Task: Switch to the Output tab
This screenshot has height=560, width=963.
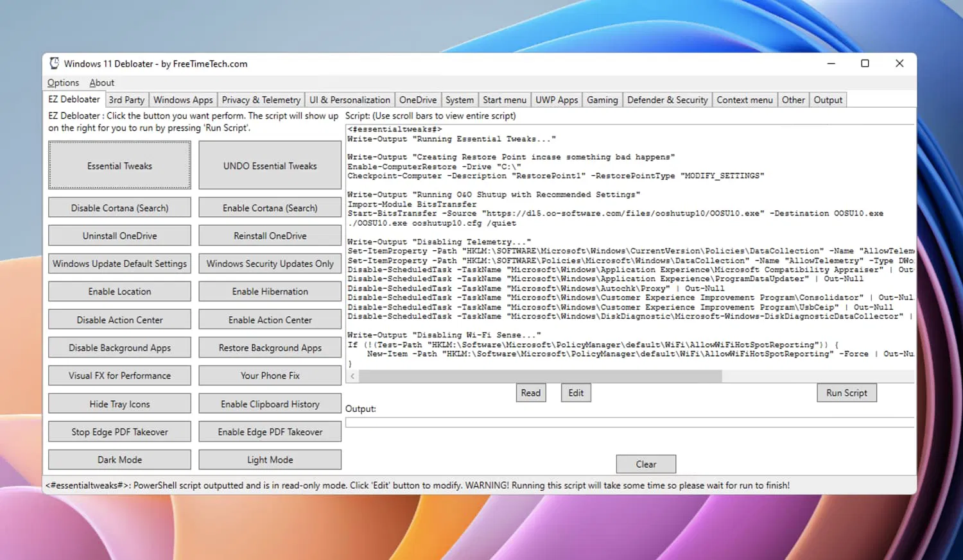Action: click(x=828, y=100)
